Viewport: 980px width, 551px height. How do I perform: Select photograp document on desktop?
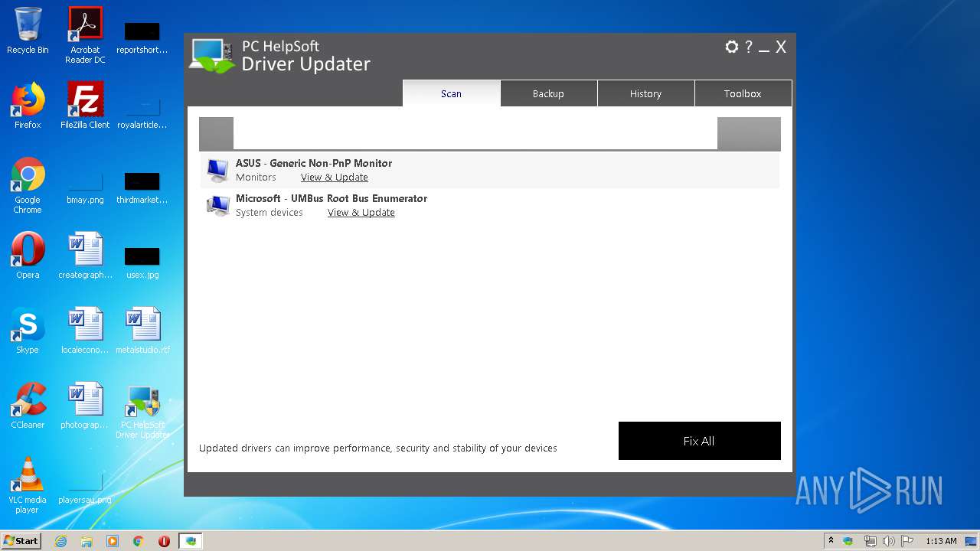click(85, 406)
